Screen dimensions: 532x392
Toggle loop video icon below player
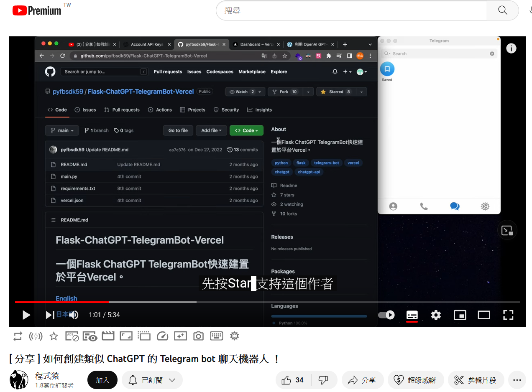click(18, 336)
